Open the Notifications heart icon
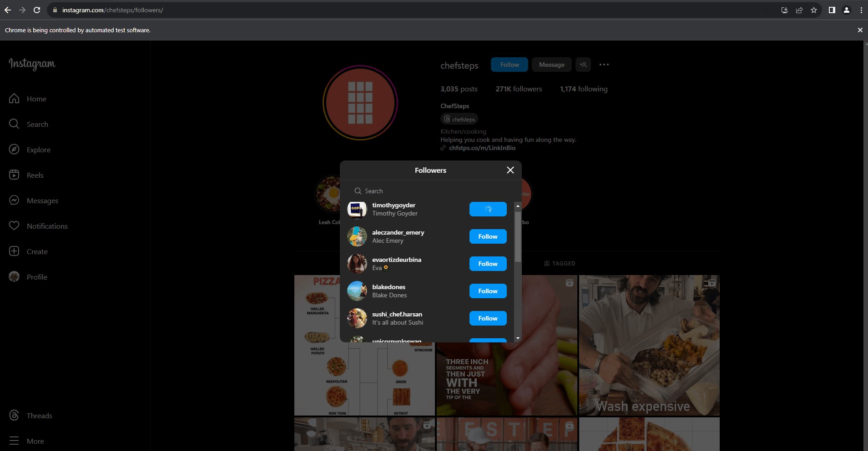The height and width of the screenshot is (451, 868). pos(14,226)
